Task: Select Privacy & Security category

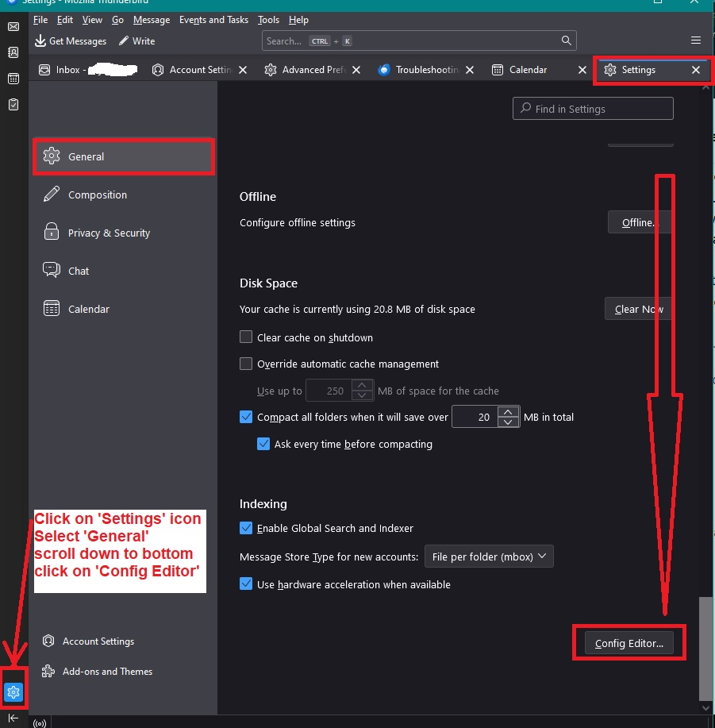Action: [124, 233]
